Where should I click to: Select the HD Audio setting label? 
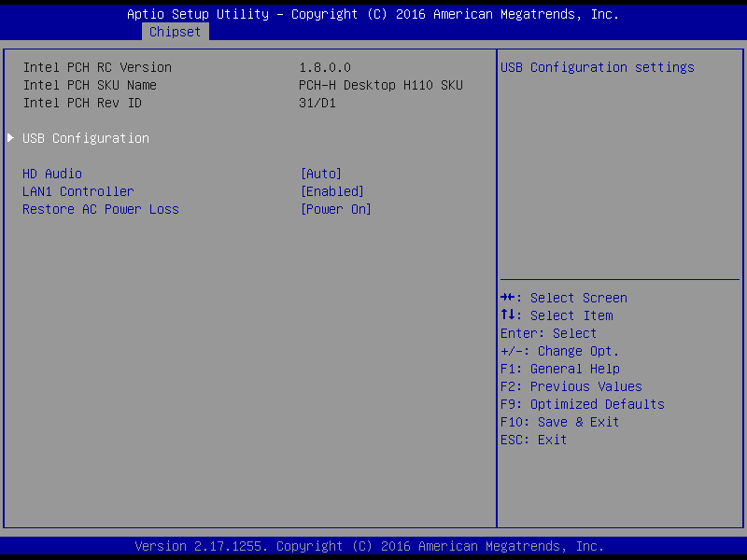click(52, 174)
